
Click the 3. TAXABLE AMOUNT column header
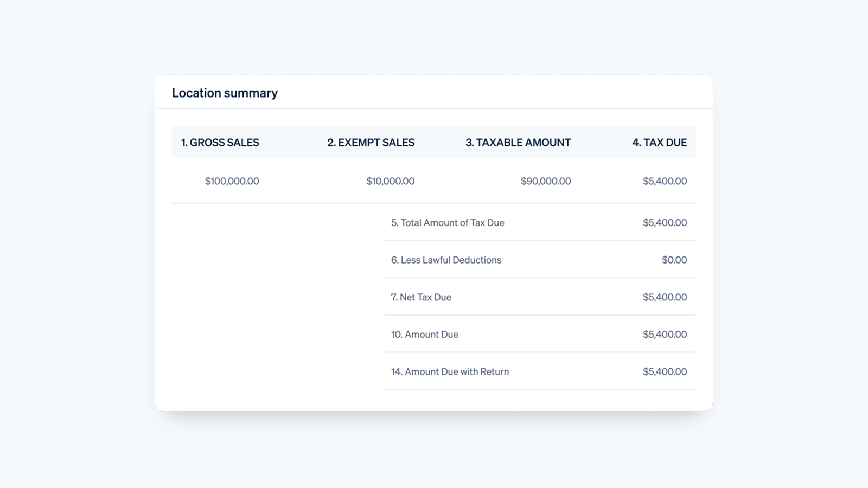518,143
